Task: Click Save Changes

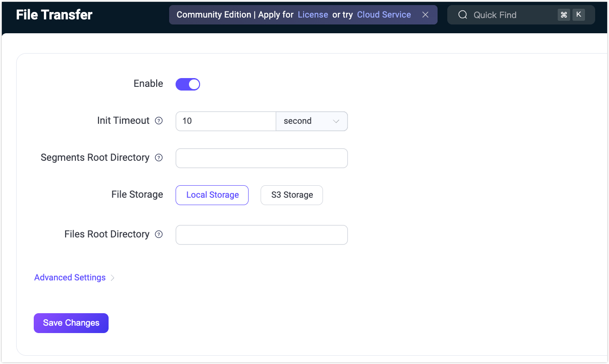Action: click(x=71, y=323)
